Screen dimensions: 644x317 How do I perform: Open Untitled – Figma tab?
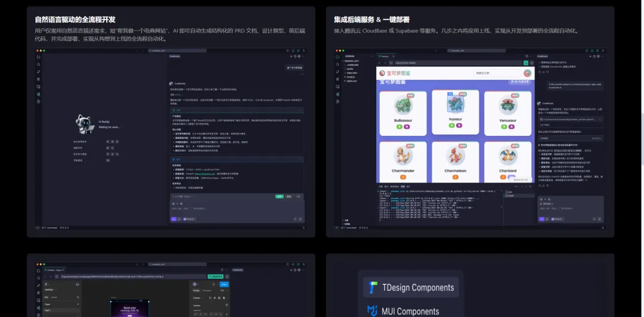[x=54, y=270]
